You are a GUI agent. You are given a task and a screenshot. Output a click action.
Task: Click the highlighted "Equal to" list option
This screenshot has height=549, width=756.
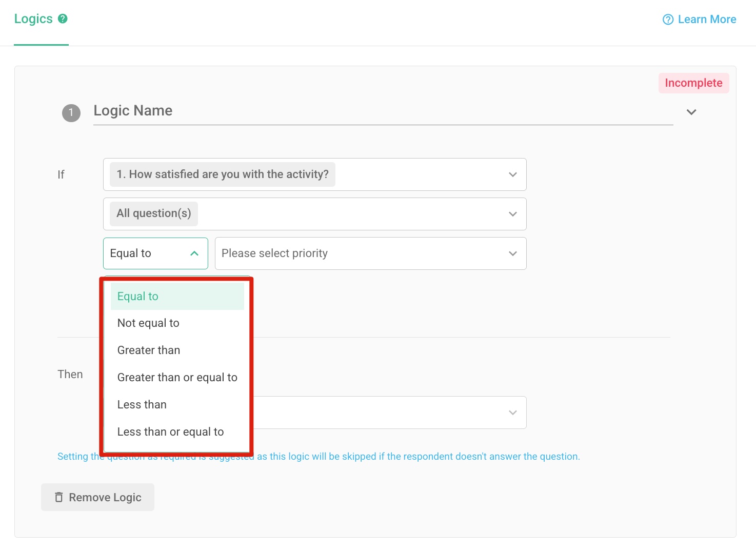tap(137, 296)
